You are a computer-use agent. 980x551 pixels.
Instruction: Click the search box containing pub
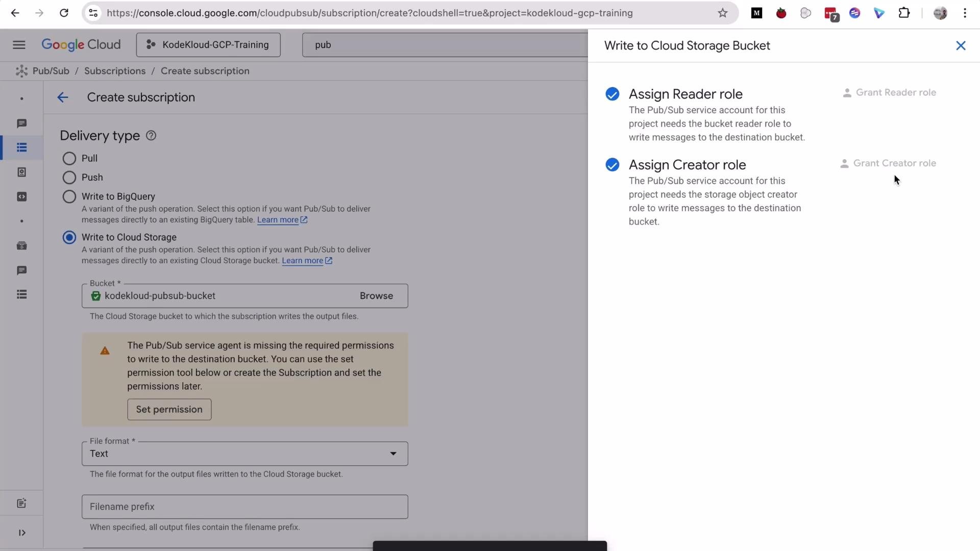pyautogui.click(x=445, y=45)
